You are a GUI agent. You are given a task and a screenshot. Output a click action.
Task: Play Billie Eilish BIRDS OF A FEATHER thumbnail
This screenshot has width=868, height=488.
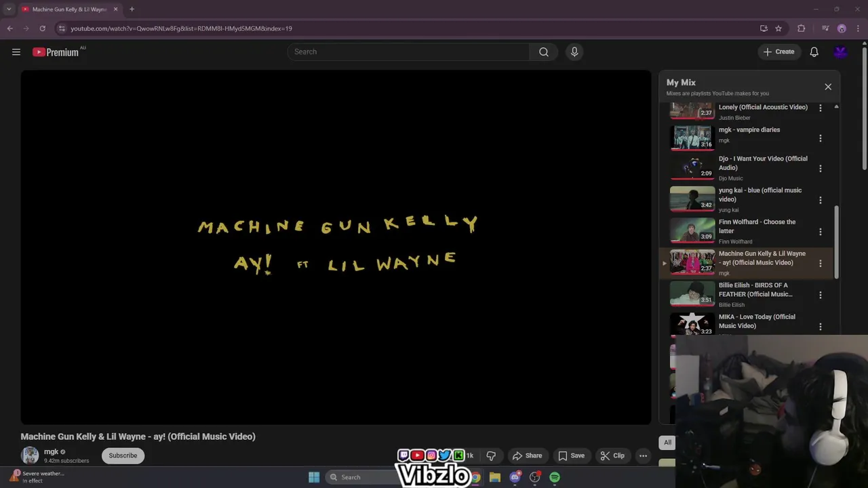tap(692, 294)
